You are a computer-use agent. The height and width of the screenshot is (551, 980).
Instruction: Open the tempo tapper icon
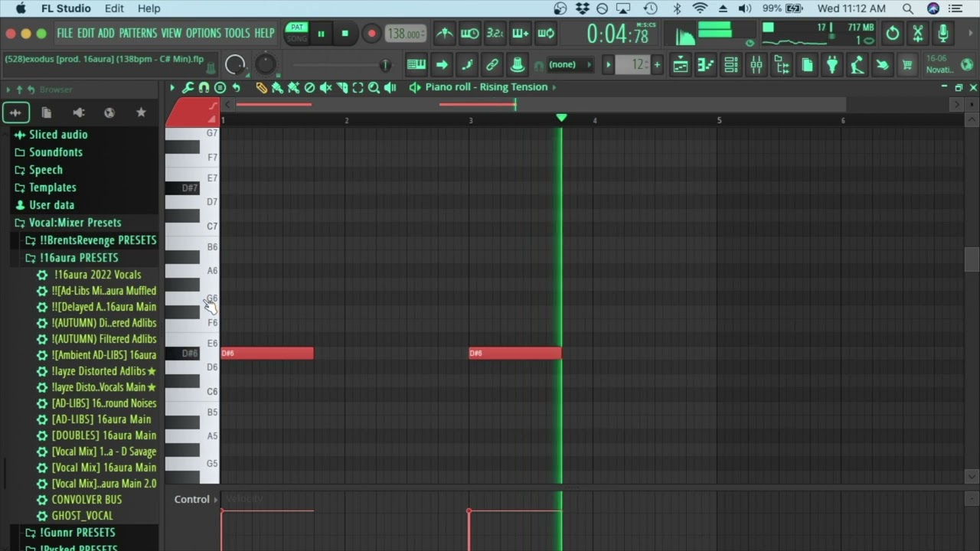857,65
